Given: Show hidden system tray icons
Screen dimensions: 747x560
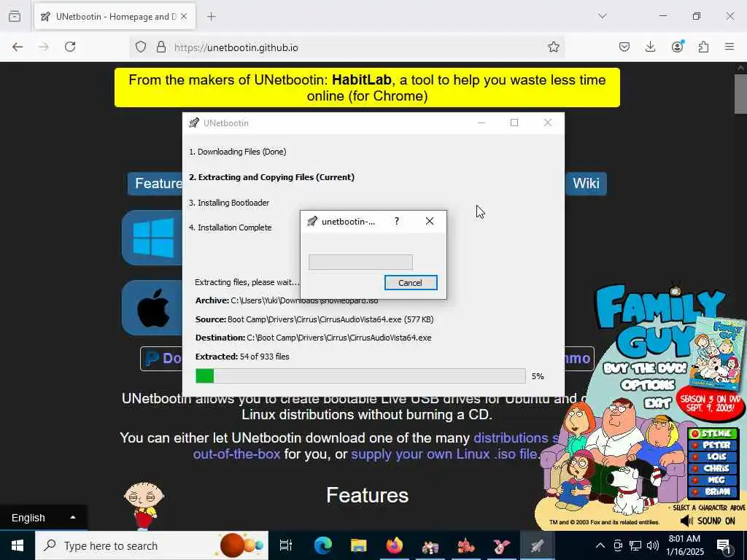Looking at the screenshot, I should tap(600, 545).
